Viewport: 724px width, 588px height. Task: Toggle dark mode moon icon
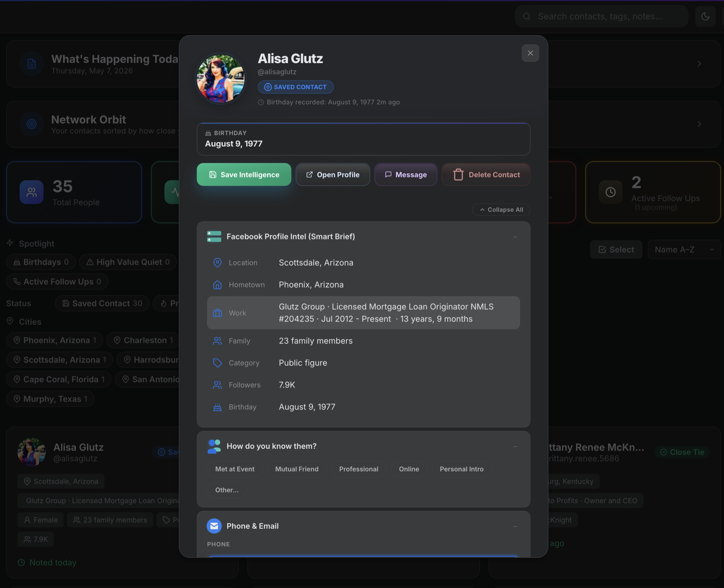pyautogui.click(x=705, y=16)
